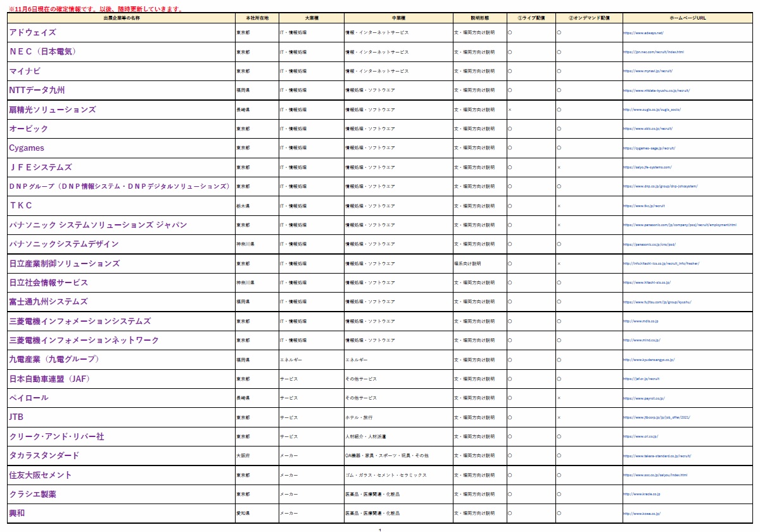Select the 三菱電機インフォメーションネットワーク cell
Image resolution: width=760 pixels, height=532 pixels.
coord(122,340)
